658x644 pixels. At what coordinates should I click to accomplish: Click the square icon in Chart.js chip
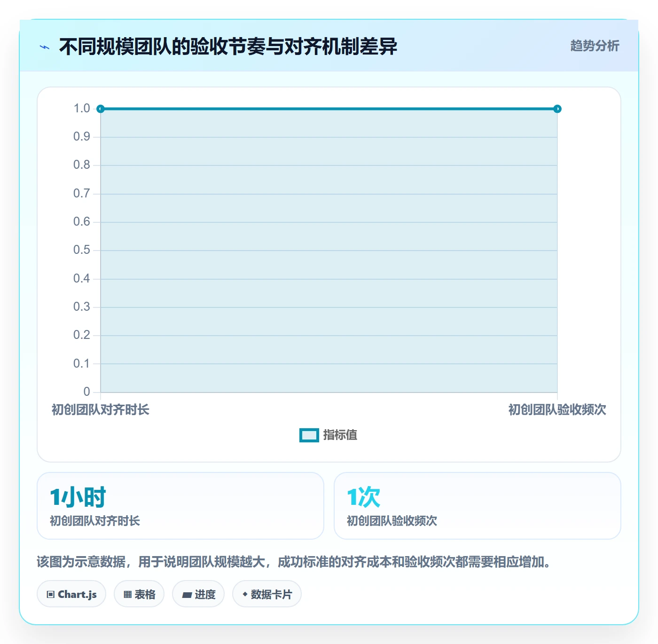pyautogui.click(x=51, y=595)
